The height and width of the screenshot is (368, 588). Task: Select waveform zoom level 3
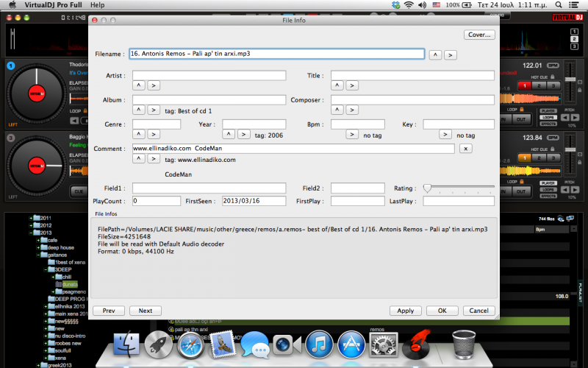(574, 46)
